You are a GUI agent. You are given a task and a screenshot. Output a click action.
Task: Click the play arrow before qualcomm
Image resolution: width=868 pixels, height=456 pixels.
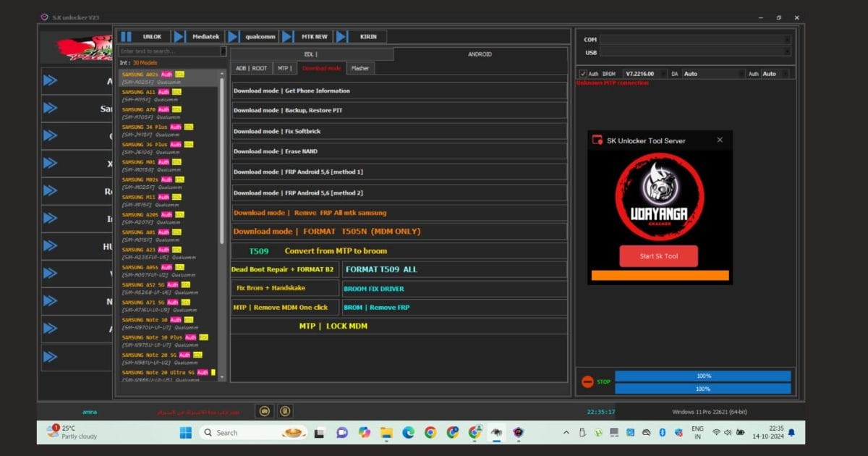click(233, 36)
